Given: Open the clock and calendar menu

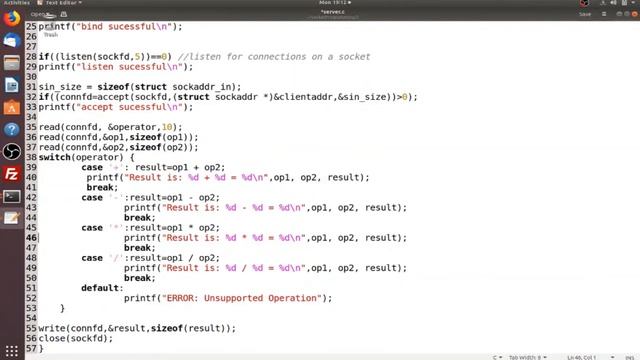Looking at the screenshot, I should coord(335,2).
